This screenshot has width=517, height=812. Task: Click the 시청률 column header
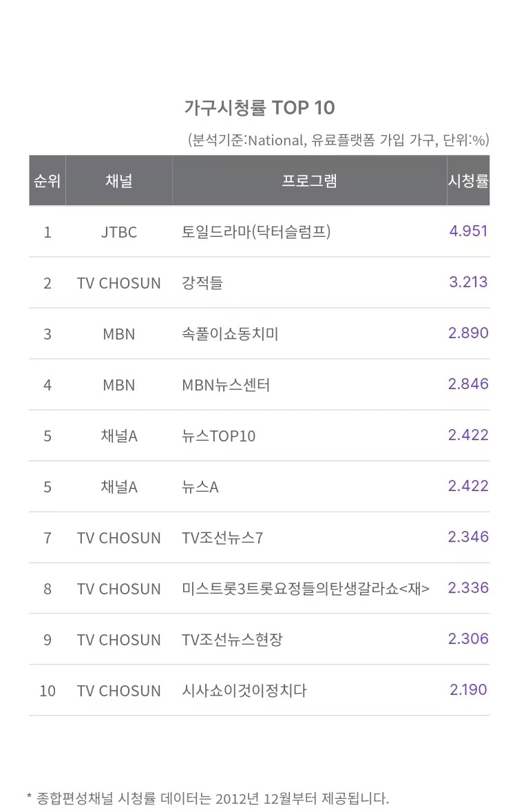[x=468, y=180]
